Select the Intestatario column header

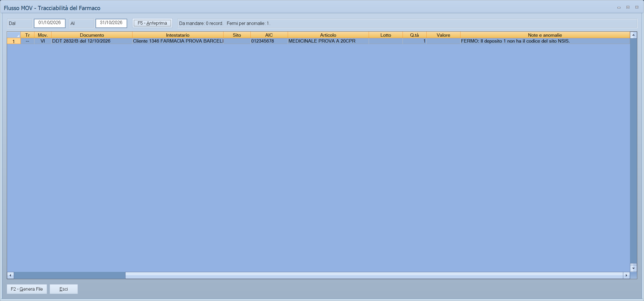178,35
